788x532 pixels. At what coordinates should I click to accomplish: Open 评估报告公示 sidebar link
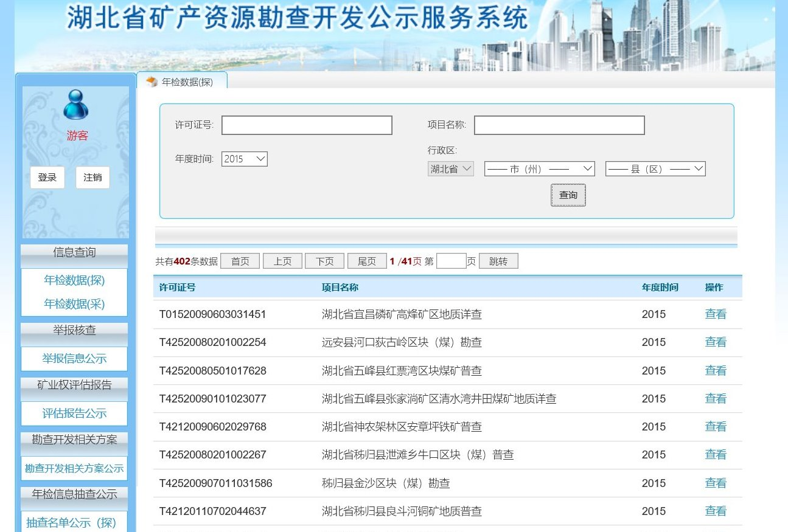74,413
